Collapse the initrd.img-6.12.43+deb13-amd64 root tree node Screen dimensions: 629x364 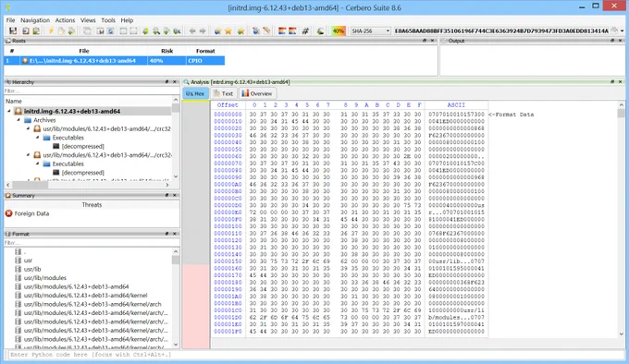(x=9, y=111)
